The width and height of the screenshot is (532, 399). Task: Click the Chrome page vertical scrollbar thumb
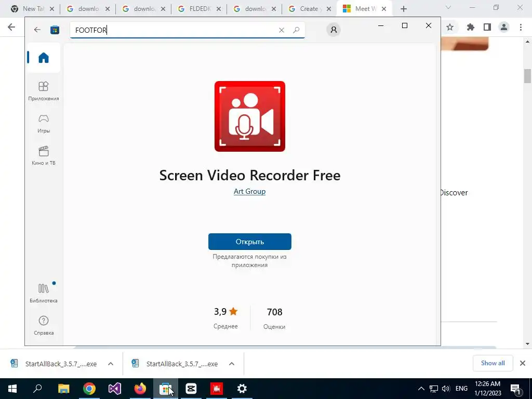click(527, 76)
